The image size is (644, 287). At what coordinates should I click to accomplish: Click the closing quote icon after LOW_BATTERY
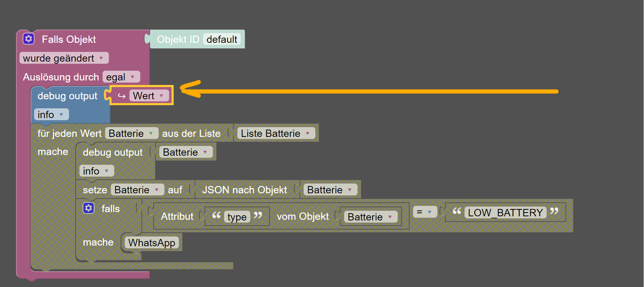pyautogui.click(x=554, y=211)
